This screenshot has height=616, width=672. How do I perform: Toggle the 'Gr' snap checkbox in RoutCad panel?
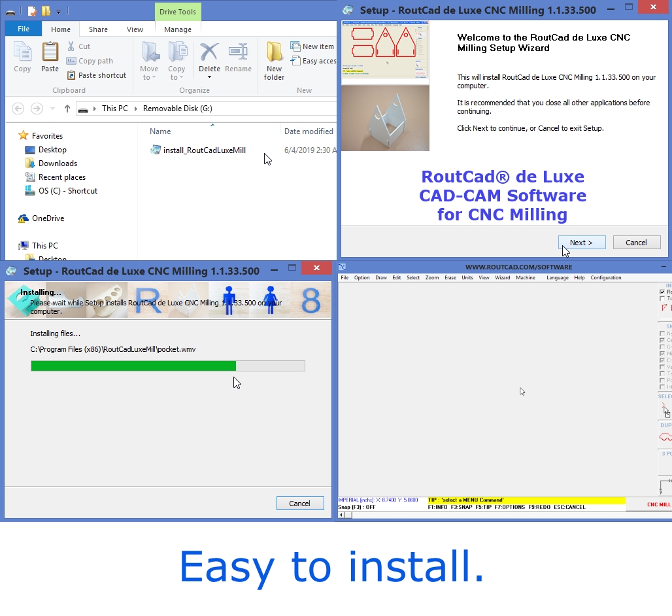click(662, 347)
